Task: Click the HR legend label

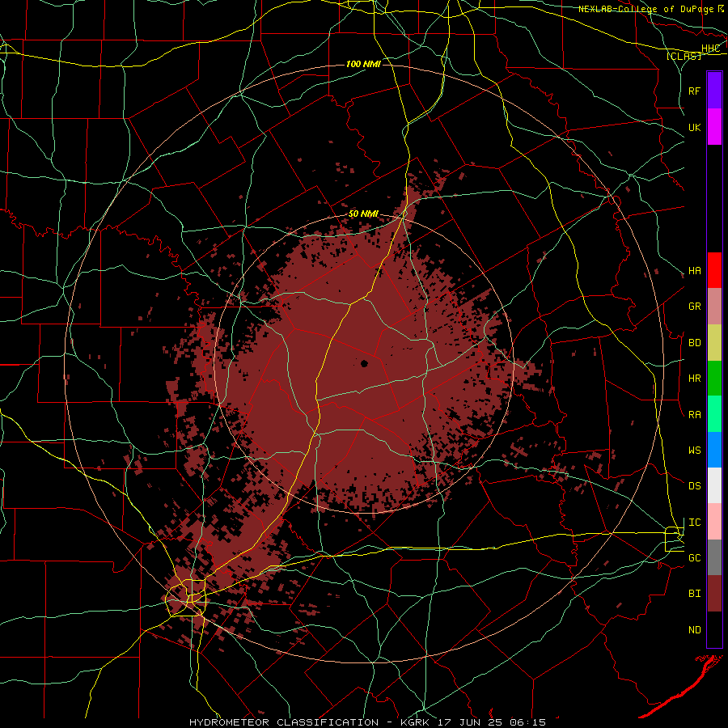Action: click(694, 379)
